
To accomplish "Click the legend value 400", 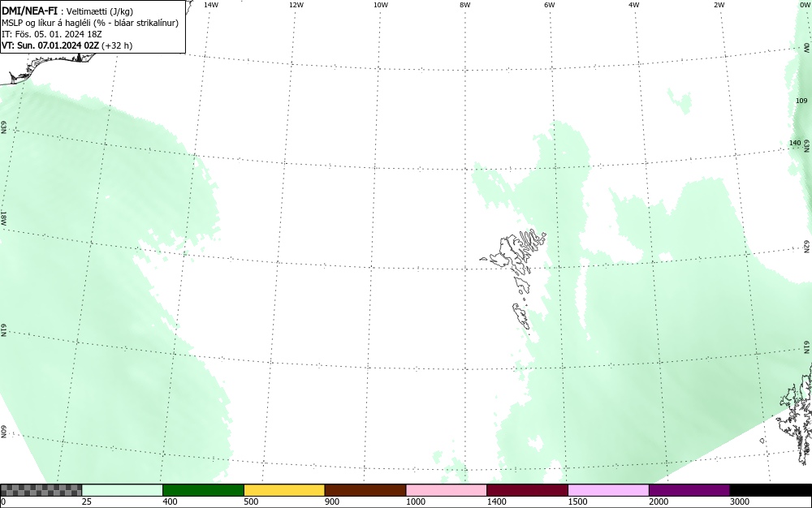I will click(x=170, y=502).
